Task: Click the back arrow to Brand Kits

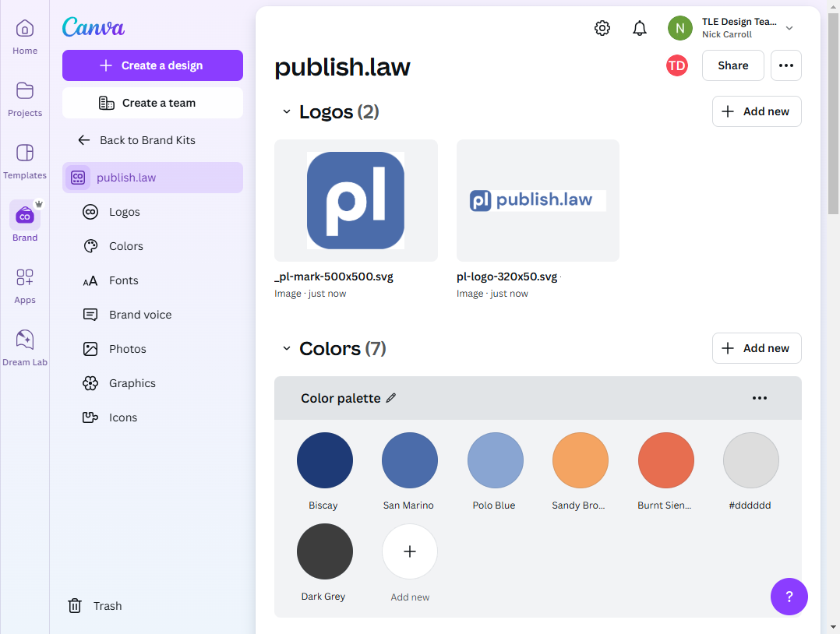Action: pos(84,140)
